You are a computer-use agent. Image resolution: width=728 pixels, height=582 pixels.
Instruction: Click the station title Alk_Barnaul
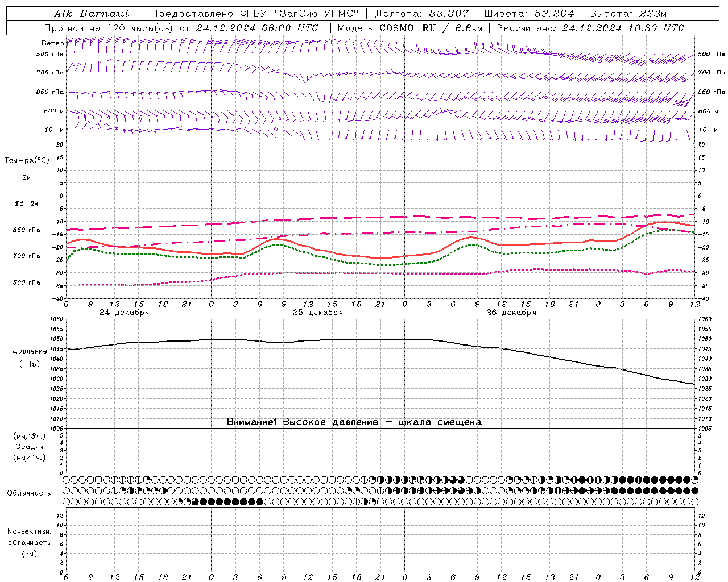click(x=92, y=14)
